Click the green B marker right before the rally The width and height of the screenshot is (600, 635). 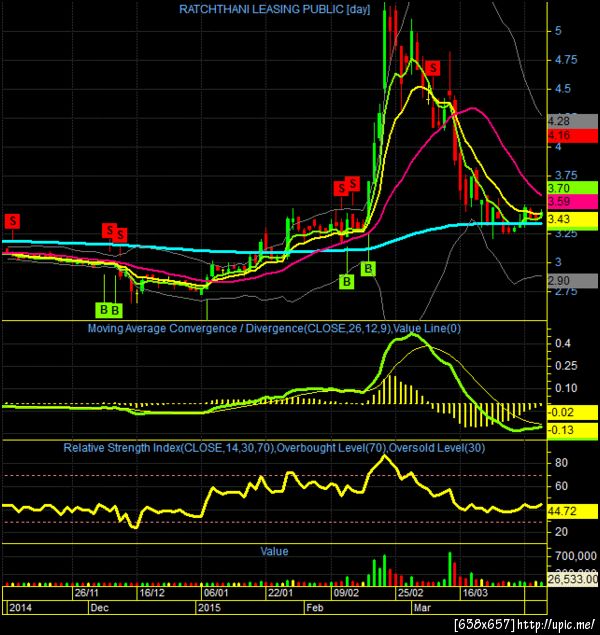(x=368, y=268)
